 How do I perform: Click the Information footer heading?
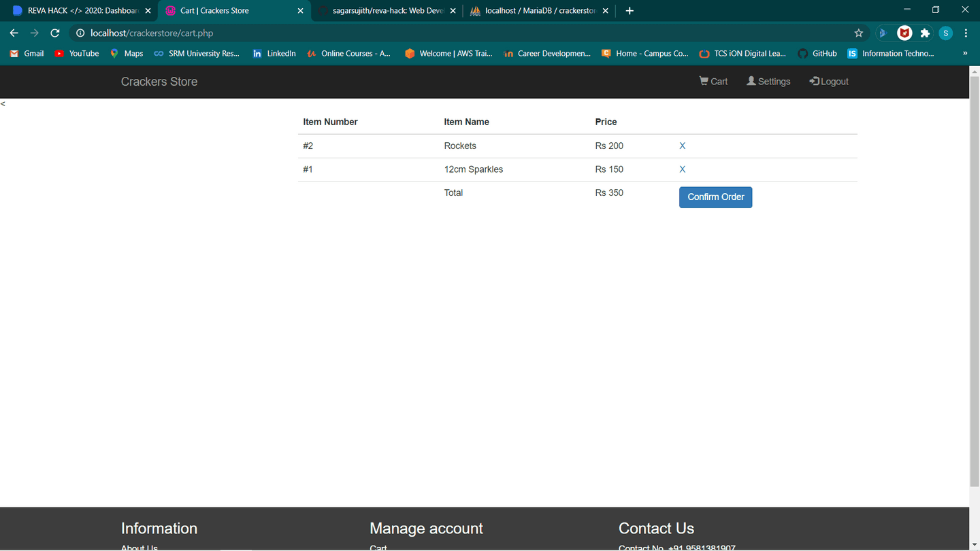point(159,529)
